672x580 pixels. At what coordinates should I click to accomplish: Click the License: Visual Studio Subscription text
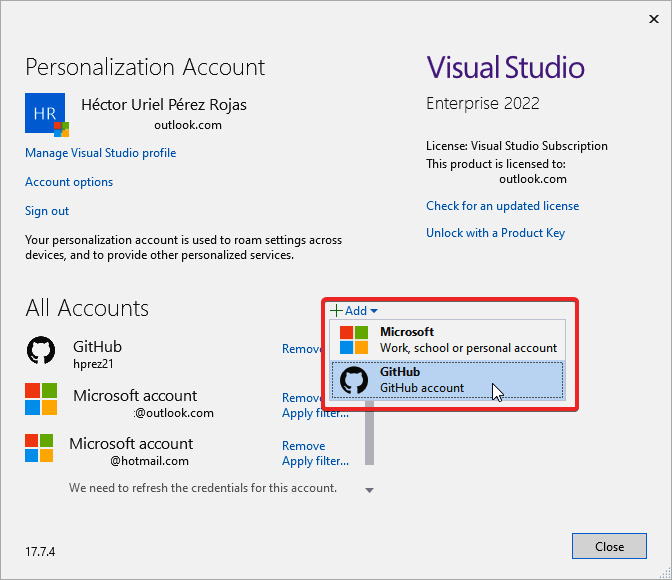point(516,146)
